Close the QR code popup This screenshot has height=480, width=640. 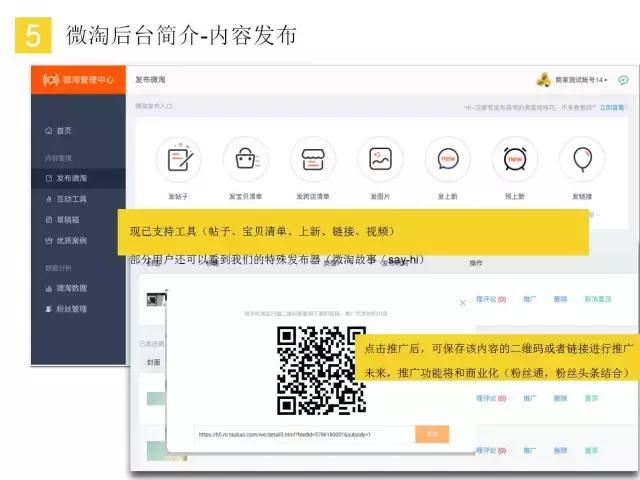click(x=462, y=303)
